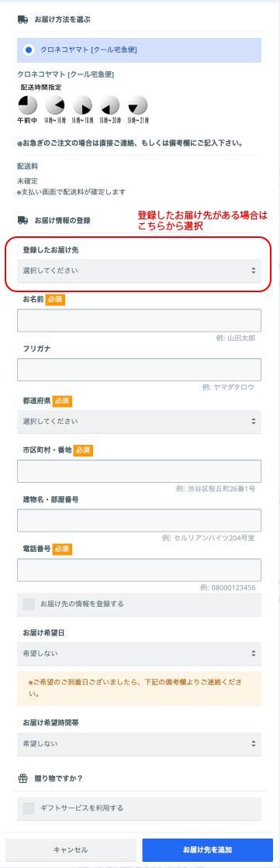Screen dimensions: 280x868
Task: Click the 18時〜20時 clock icon
Action: pos(110,105)
